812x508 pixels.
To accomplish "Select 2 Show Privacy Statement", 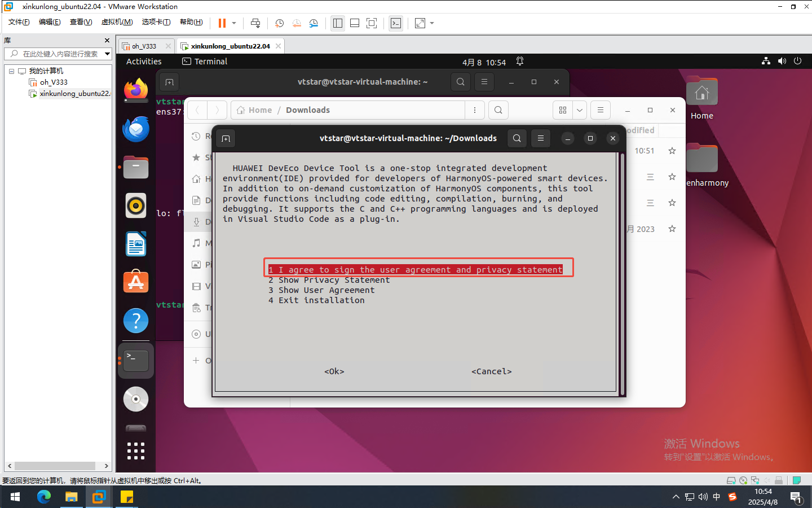I will click(329, 280).
